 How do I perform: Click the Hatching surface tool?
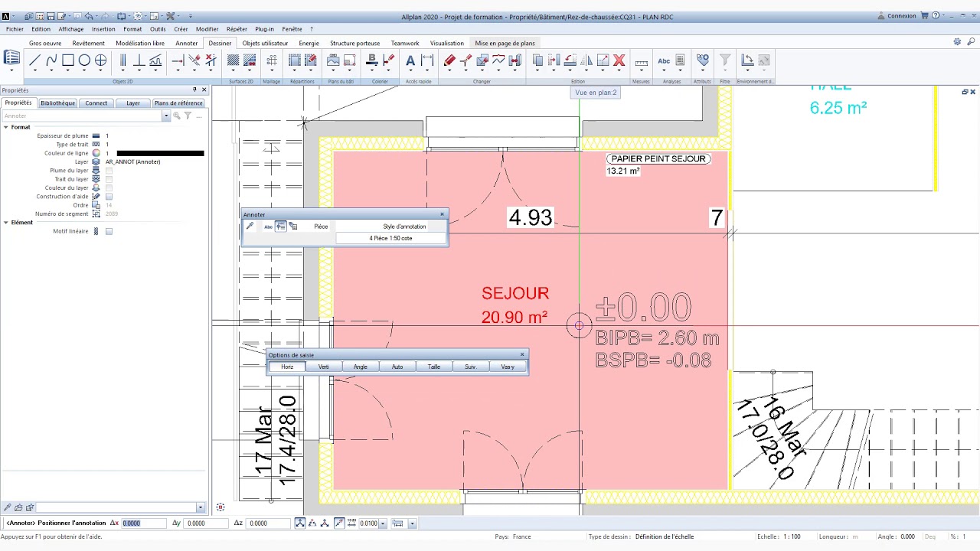(x=234, y=60)
